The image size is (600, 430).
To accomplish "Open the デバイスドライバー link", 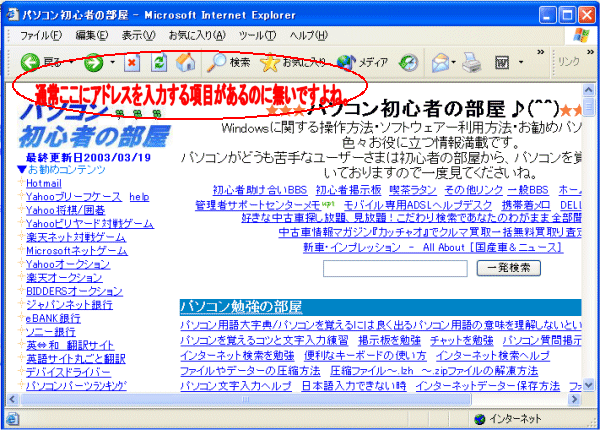I will pos(68,372).
